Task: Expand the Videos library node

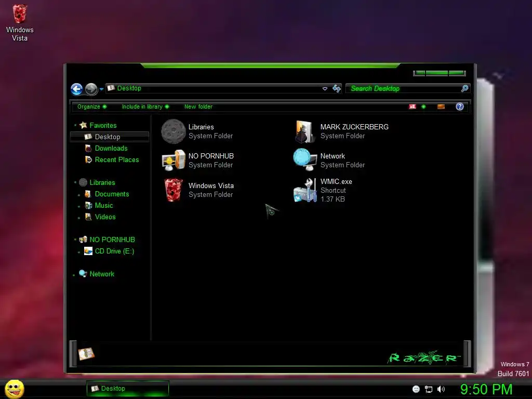Action: click(x=79, y=218)
